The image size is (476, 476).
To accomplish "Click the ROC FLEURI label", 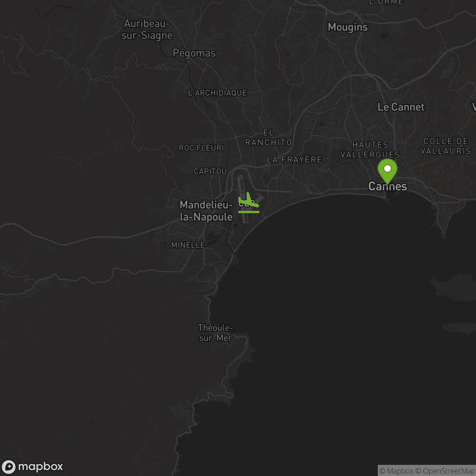I will [202, 148].
